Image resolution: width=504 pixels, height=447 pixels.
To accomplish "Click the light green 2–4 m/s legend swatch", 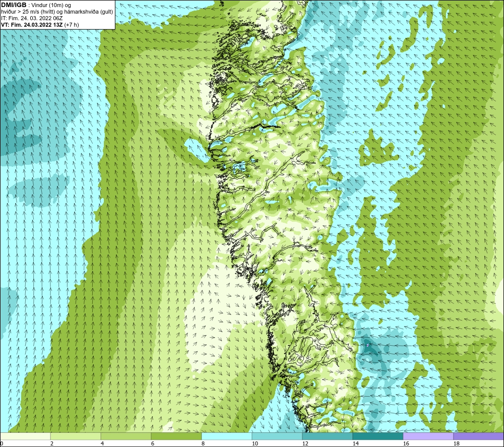I will (x=76, y=436).
